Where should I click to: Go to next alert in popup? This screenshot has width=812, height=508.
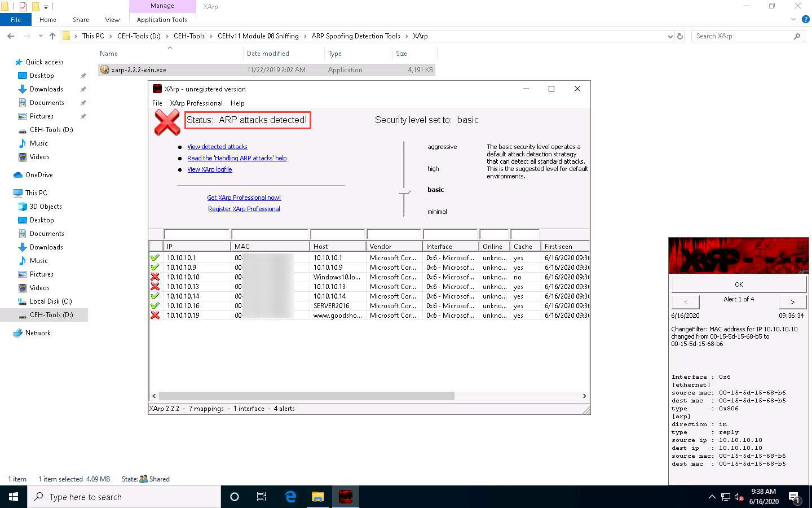[792, 302]
